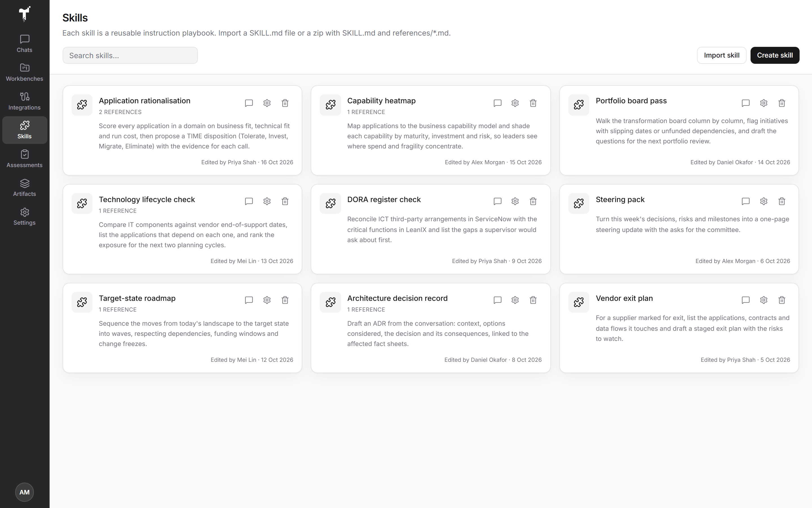Image resolution: width=812 pixels, height=508 pixels.
Task: Delete the Steering pack skill
Action: click(x=782, y=201)
